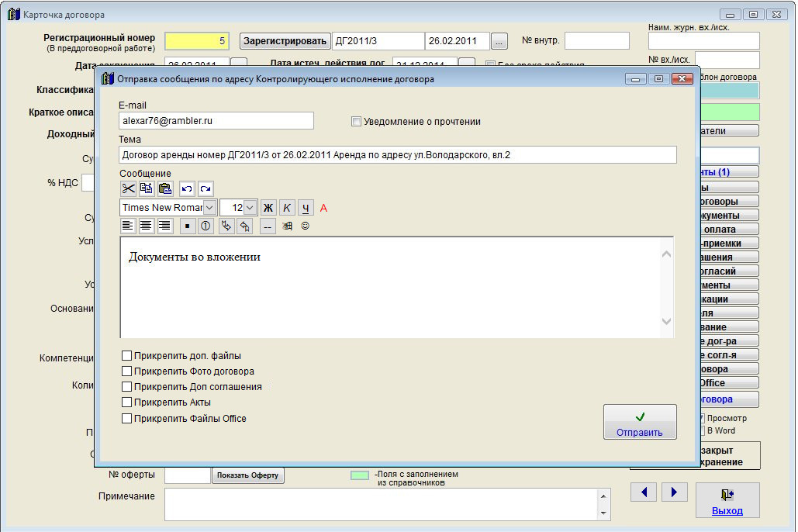
Task: Toggle bold formatting (Ж)
Action: pos(268,207)
